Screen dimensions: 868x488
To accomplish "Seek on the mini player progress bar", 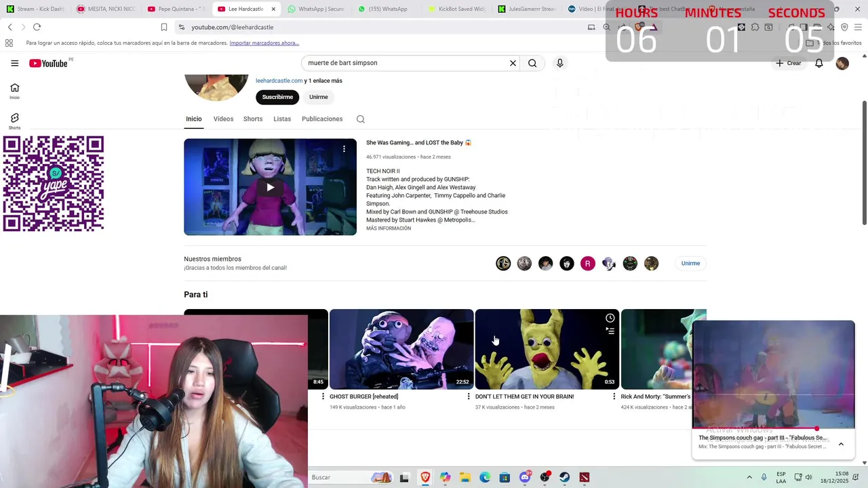I will pyautogui.click(x=773, y=428).
